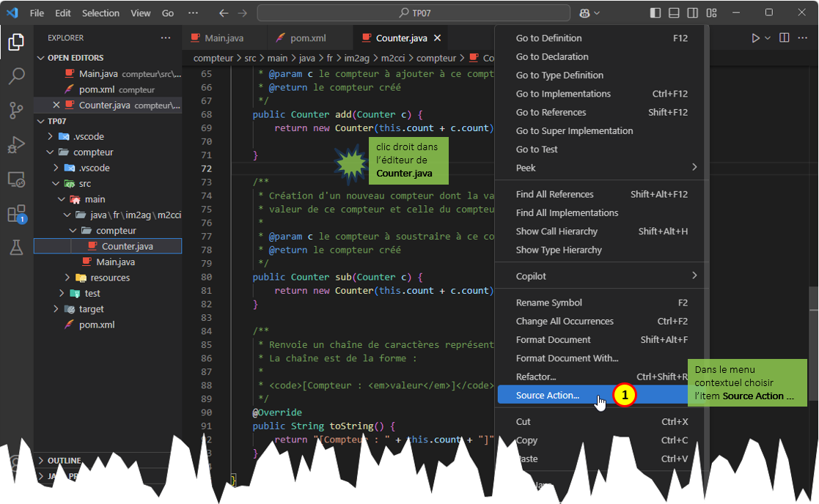Toggle the primary side bar layout button
This screenshot has height=504, width=819.
655,13
